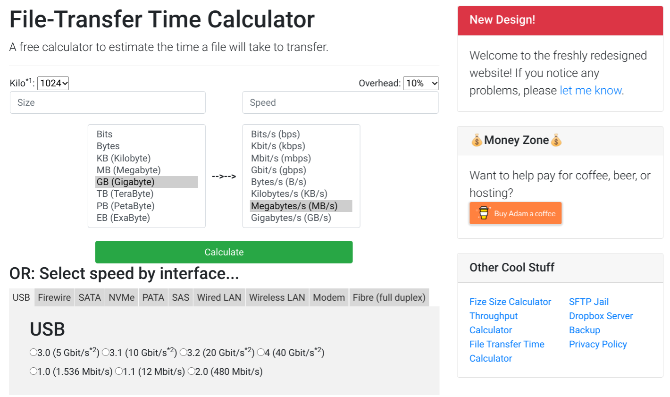Select TB (TeraByte) size unit
Viewport: 670px width, 397px height.
147,194
